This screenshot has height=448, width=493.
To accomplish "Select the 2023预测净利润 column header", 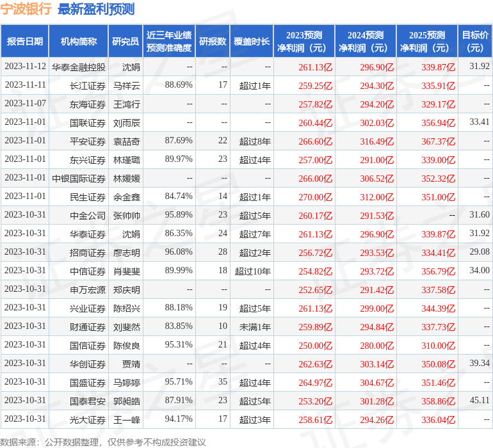I will click(304, 41).
